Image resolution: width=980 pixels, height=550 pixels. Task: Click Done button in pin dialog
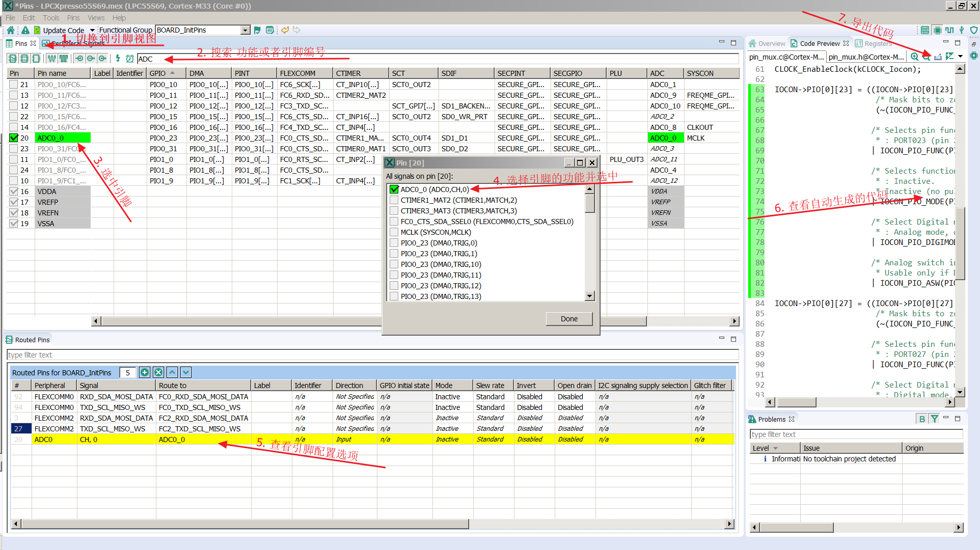tap(569, 318)
